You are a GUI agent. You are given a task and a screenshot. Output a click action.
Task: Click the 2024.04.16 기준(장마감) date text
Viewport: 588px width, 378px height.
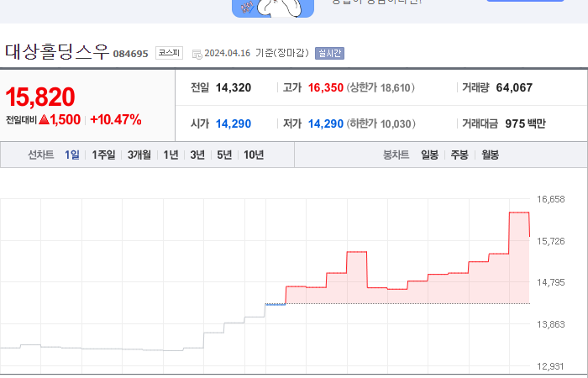(256, 53)
